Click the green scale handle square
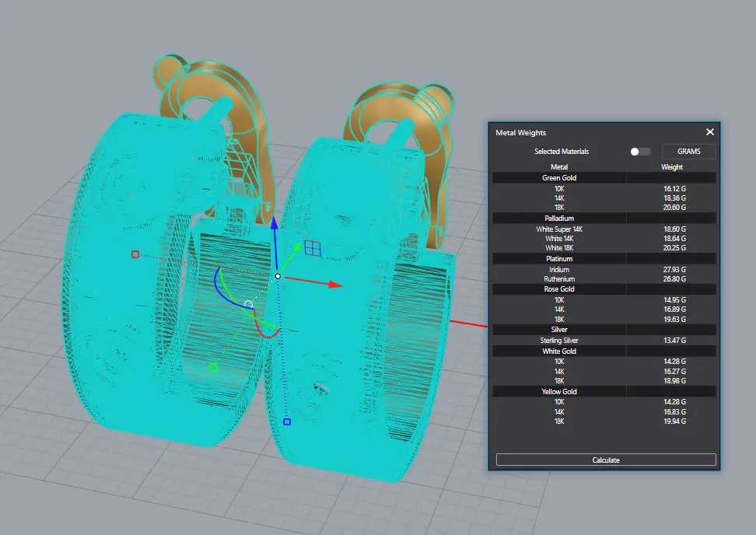 point(214,368)
